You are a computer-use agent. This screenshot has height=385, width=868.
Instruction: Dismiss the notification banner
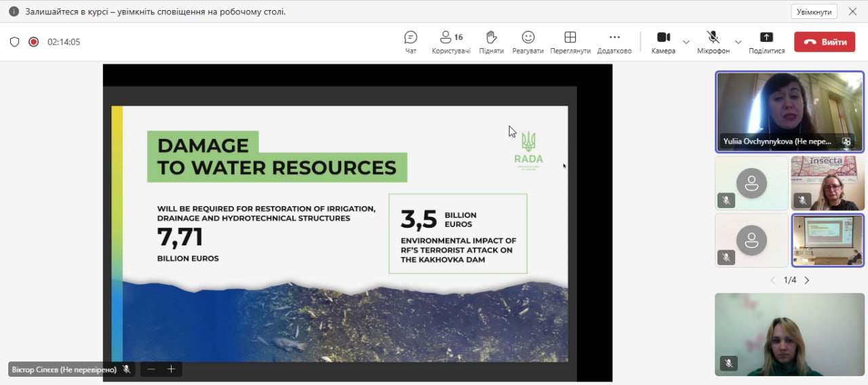click(x=852, y=12)
